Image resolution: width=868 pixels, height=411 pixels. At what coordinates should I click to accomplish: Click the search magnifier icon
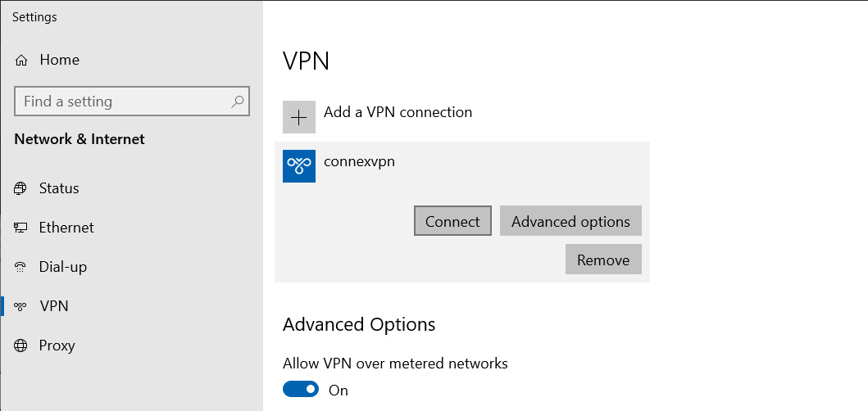coord(237,102)
